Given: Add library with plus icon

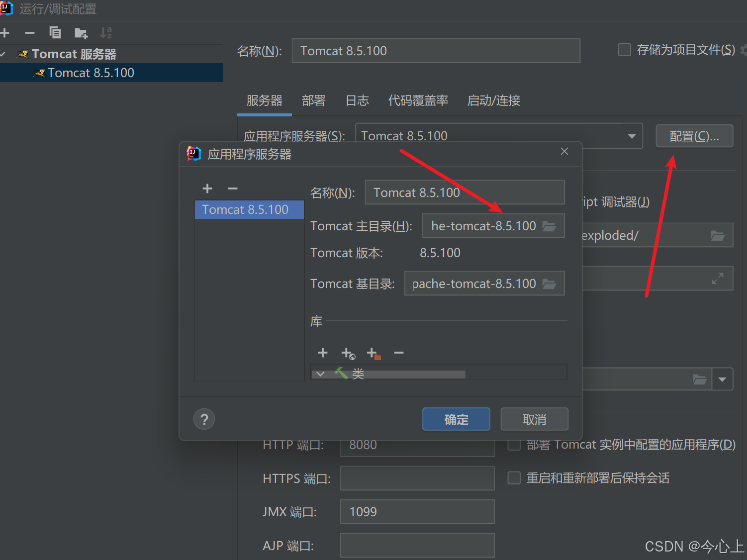Looking at the screenshot, I should pos(323,353).
